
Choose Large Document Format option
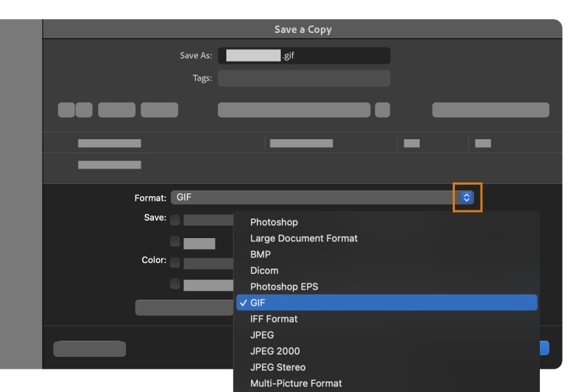(x=304, y=238)
